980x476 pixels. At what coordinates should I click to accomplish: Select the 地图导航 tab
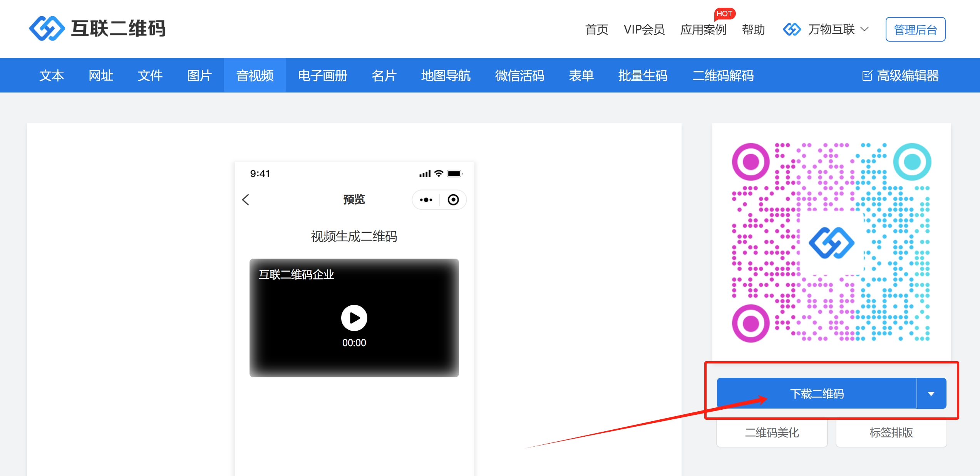pyautogui.click(x=446, y=76)
